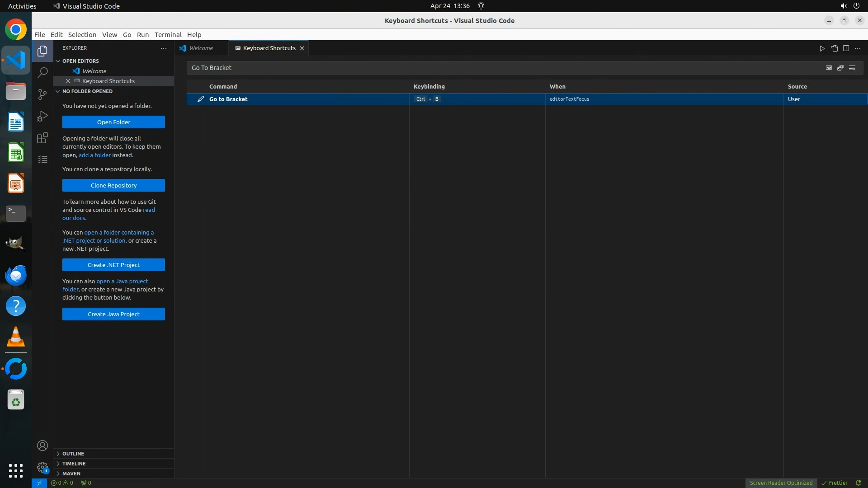Open the Extensions view
This screenshot has height=488, width=868.
tap(42, 138)
